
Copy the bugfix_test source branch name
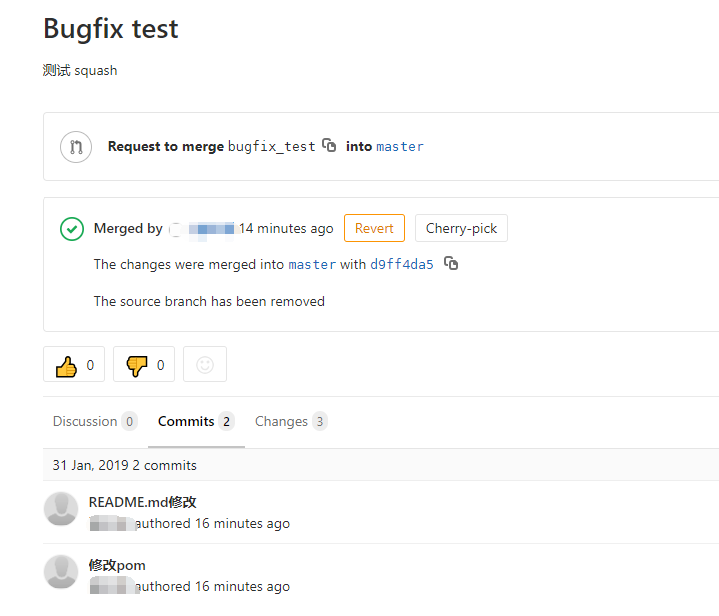point(329,145)
